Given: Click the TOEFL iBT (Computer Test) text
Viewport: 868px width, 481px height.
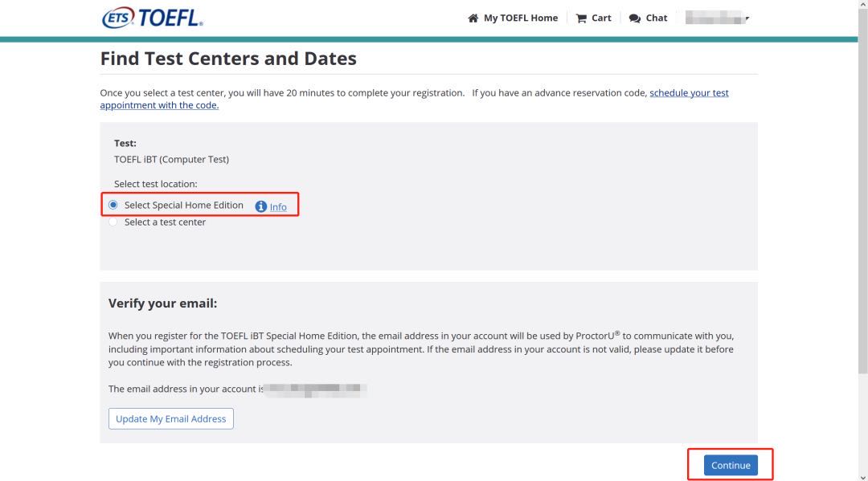Looking at the screenshot, I should (x=172, y=159).
